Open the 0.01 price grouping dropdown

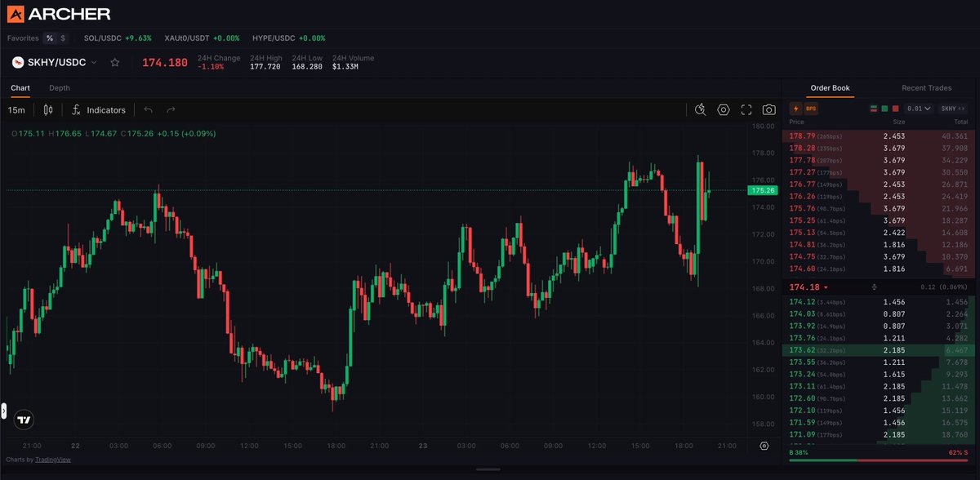coord(919,108)
